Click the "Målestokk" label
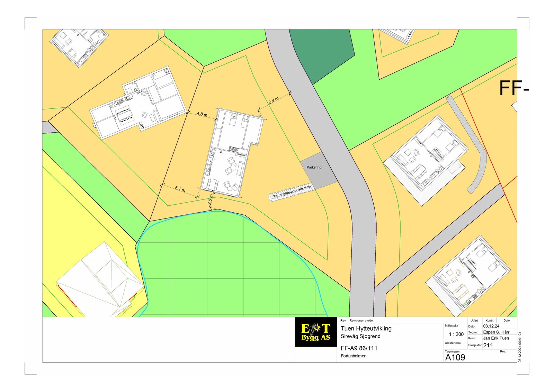The width and height of the screenshot is (554, 392). (452, 326)
